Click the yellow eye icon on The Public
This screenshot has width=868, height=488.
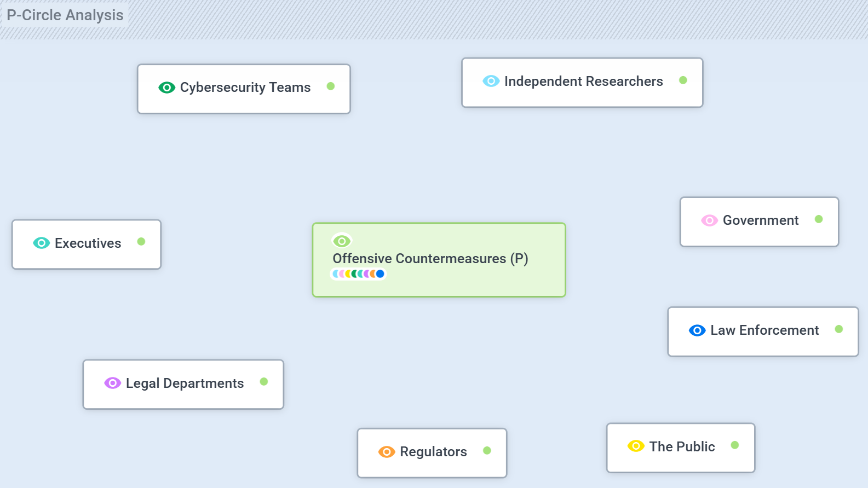pyautogui.click(x=636, y=446)
